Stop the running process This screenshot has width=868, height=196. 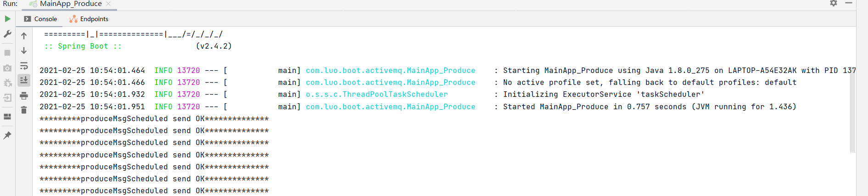(x=7, y=53)
